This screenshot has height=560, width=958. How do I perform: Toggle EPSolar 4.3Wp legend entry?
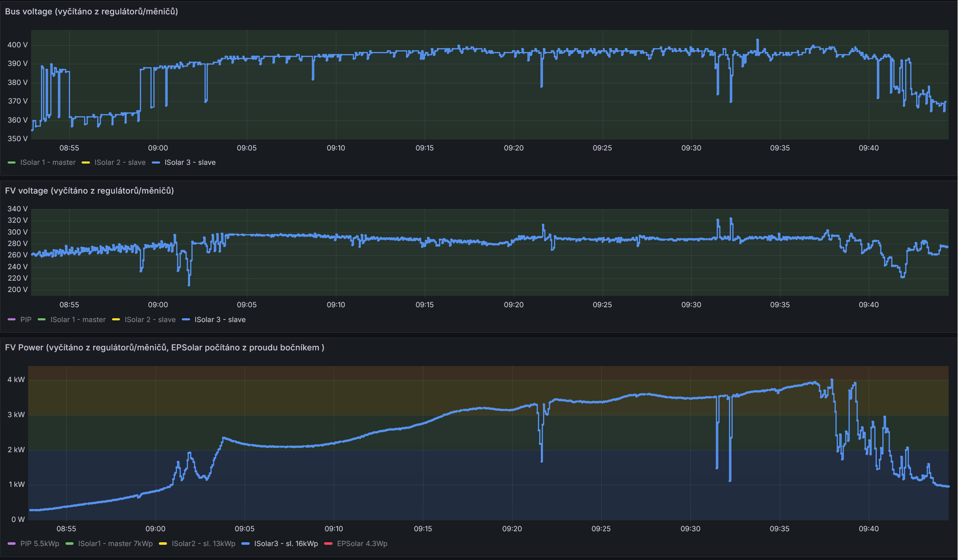click(x=362, y=544)
